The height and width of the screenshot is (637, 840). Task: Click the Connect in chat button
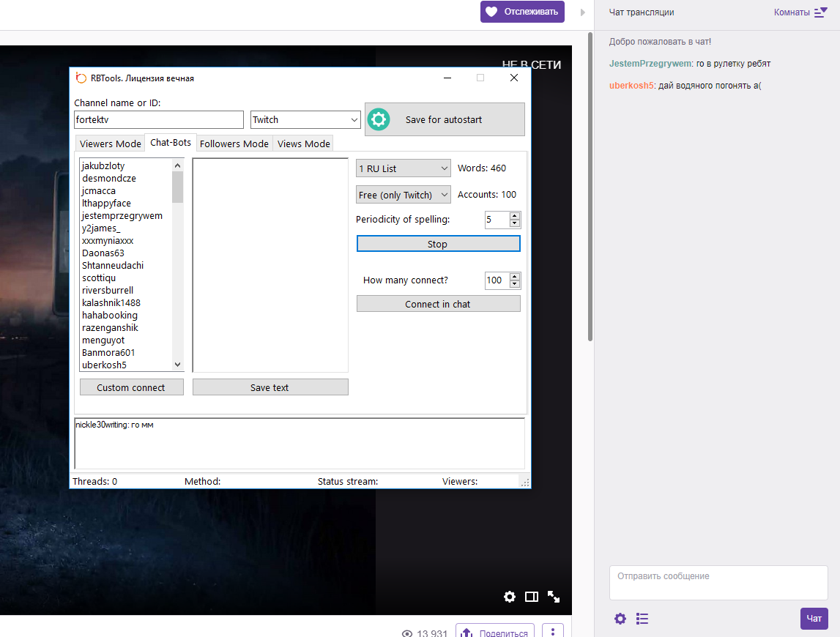tap(438, 304)
